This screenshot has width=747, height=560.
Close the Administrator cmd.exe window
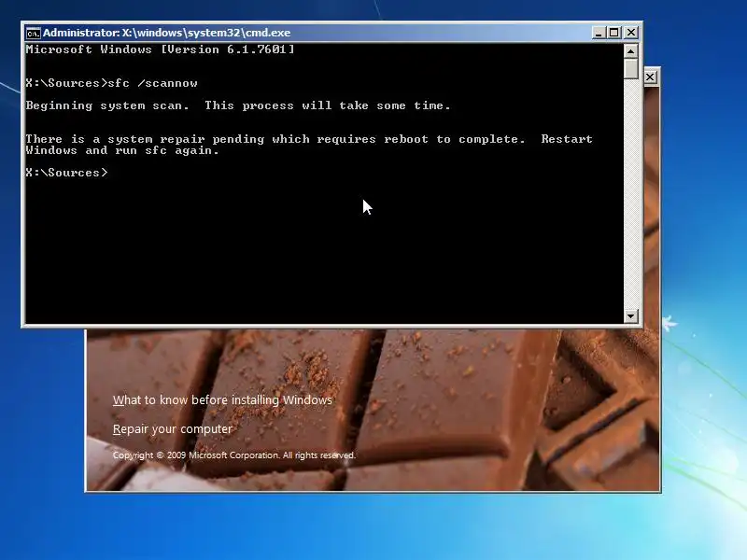631,33
